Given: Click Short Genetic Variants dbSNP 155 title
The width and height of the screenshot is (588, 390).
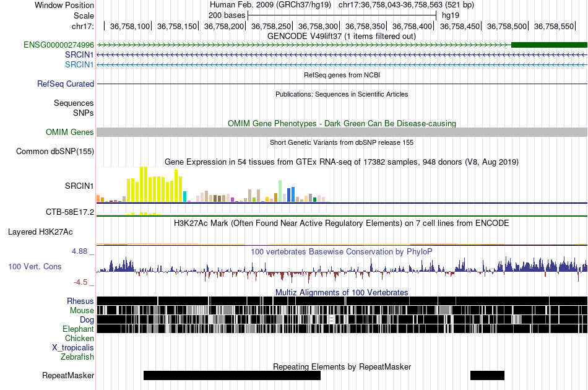Looking at the screenshot, I should (342, 142).
